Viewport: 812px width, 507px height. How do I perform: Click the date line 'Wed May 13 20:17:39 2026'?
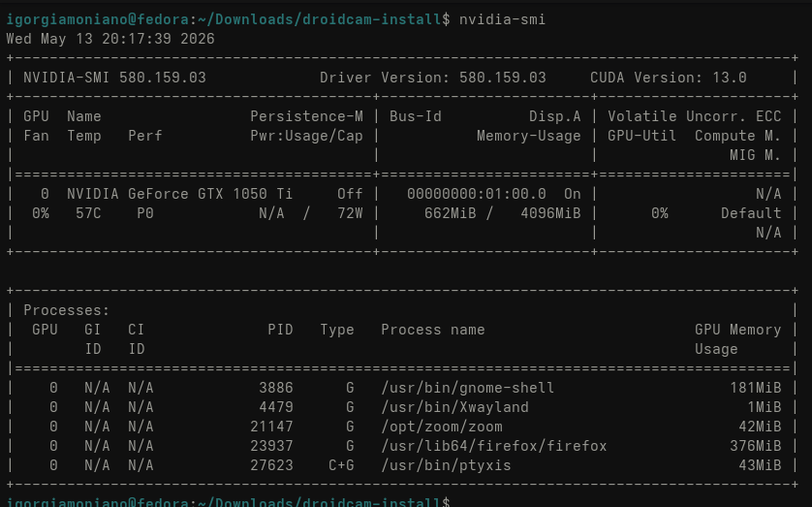coord(110,39)
